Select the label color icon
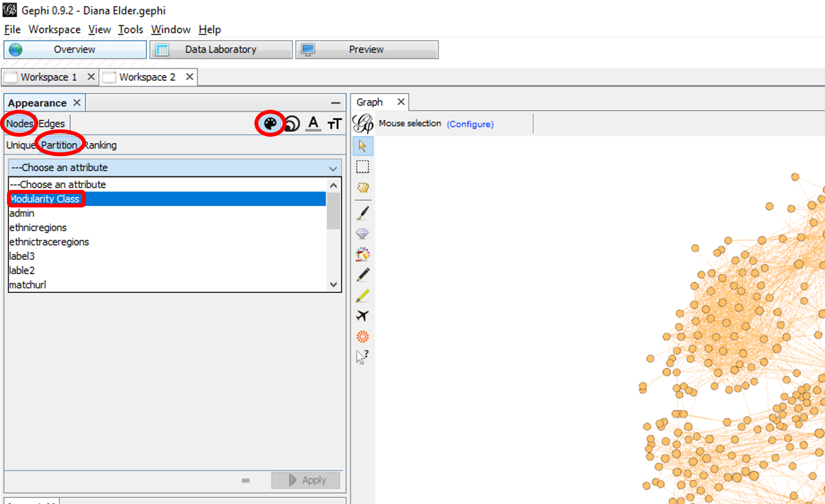The image size is (825, 504). 313,124
